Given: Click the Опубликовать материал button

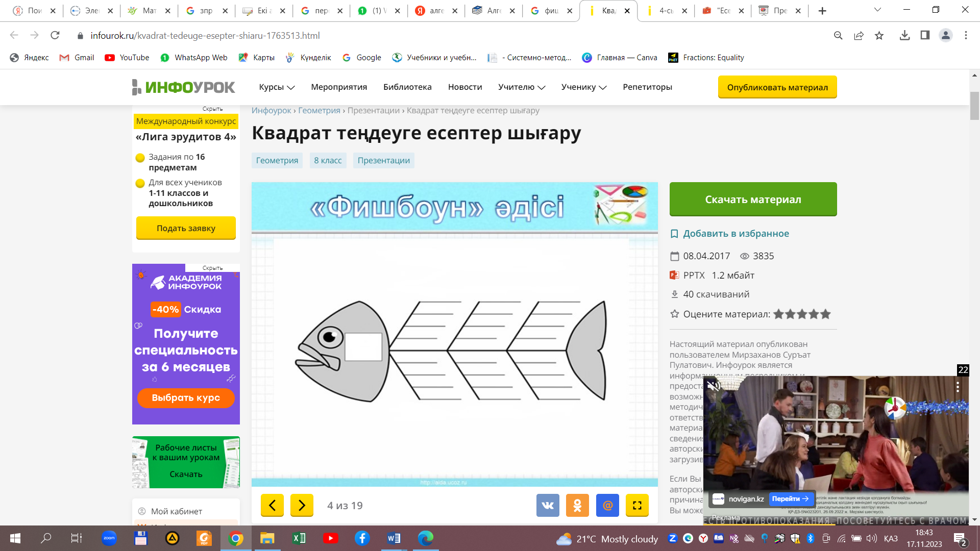Looking at the screenshot, I should 777,87.
